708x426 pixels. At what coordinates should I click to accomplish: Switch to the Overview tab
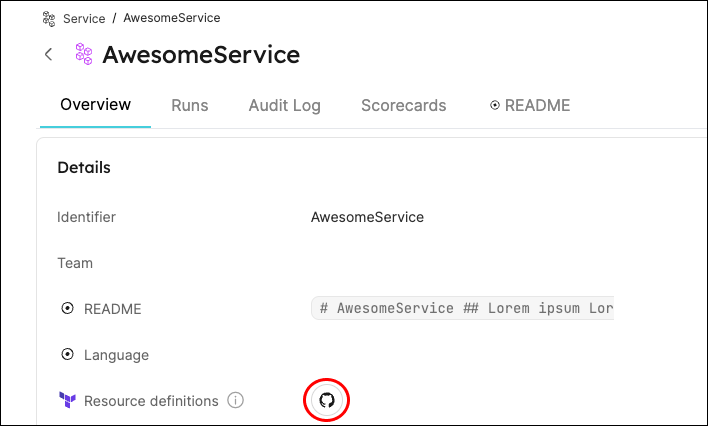95,105
